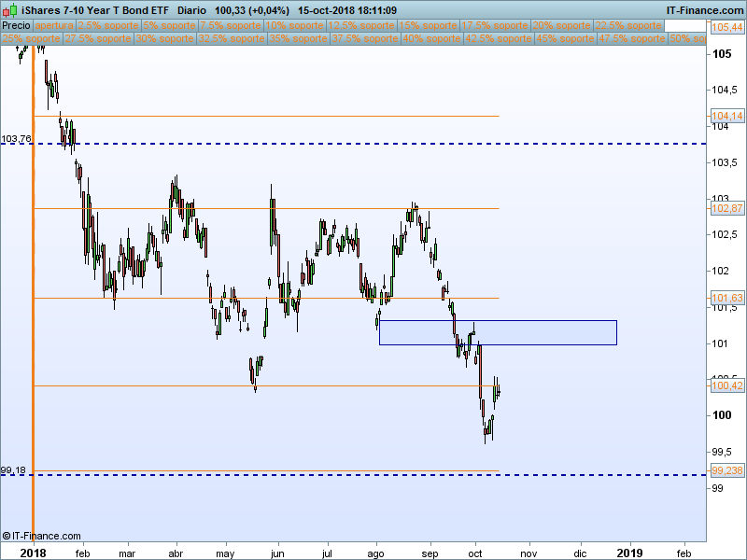Click the orange 104,14 price tag
The image size is (747, 560).
pyautogui.click(x=726, y=116)
